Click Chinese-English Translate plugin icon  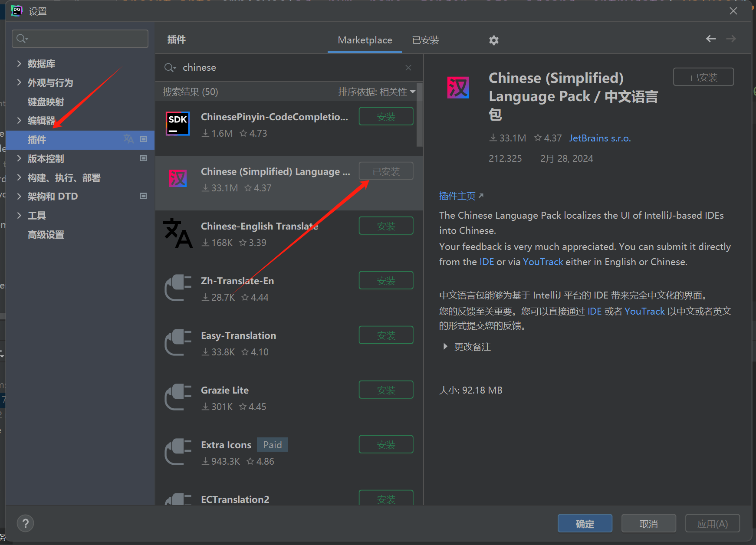[x=177, y=233]
